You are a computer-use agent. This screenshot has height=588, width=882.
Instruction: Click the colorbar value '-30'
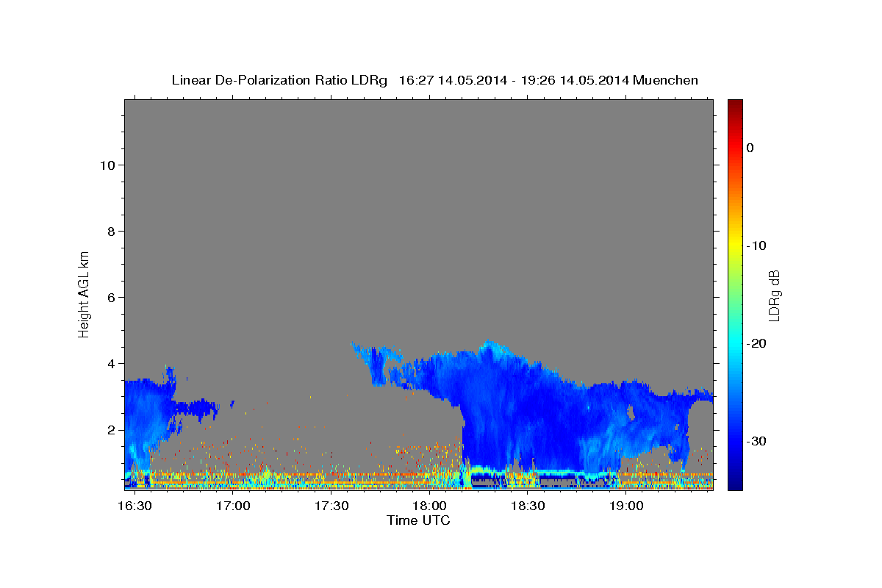(757, 441)
